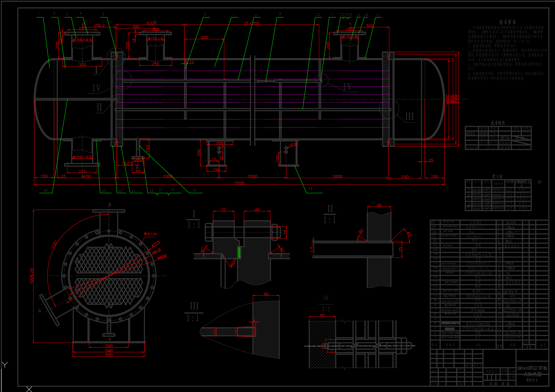This screenshot has width=555, height=392.
Task: Click the 256.2 dimension text
Action: pyautogui.click(x=99, y=25)
